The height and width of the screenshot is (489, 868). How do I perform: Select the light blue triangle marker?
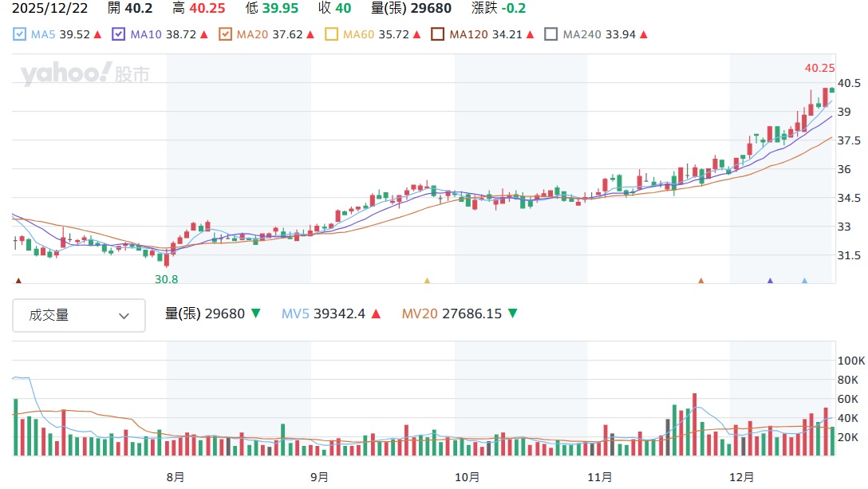tap(804, 281)
